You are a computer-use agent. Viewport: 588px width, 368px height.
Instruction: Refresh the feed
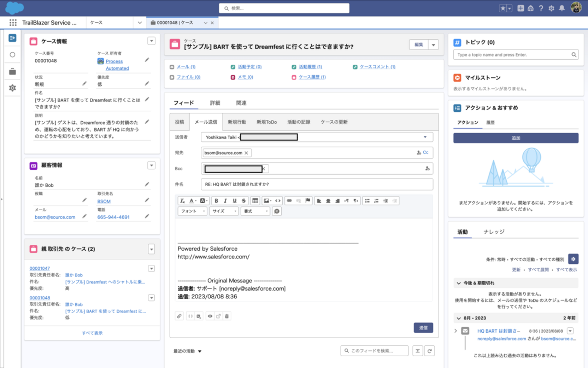click(430, 351)
